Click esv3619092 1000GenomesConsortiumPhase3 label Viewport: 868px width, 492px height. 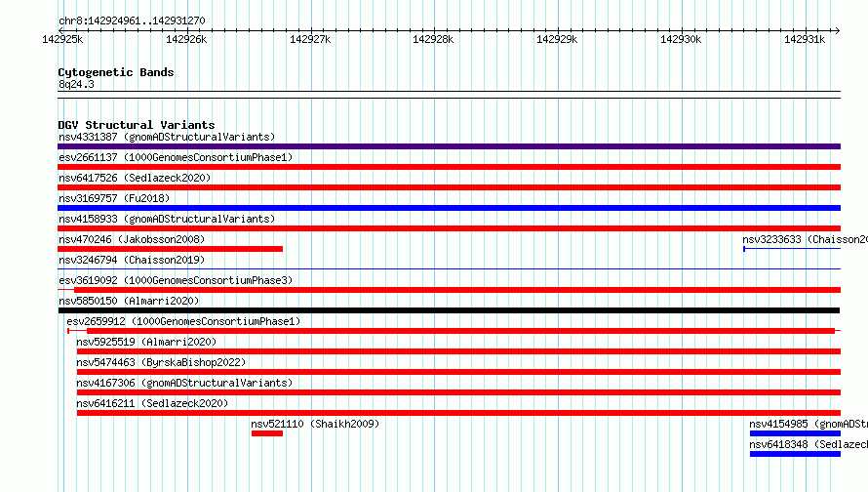[176, 280]
